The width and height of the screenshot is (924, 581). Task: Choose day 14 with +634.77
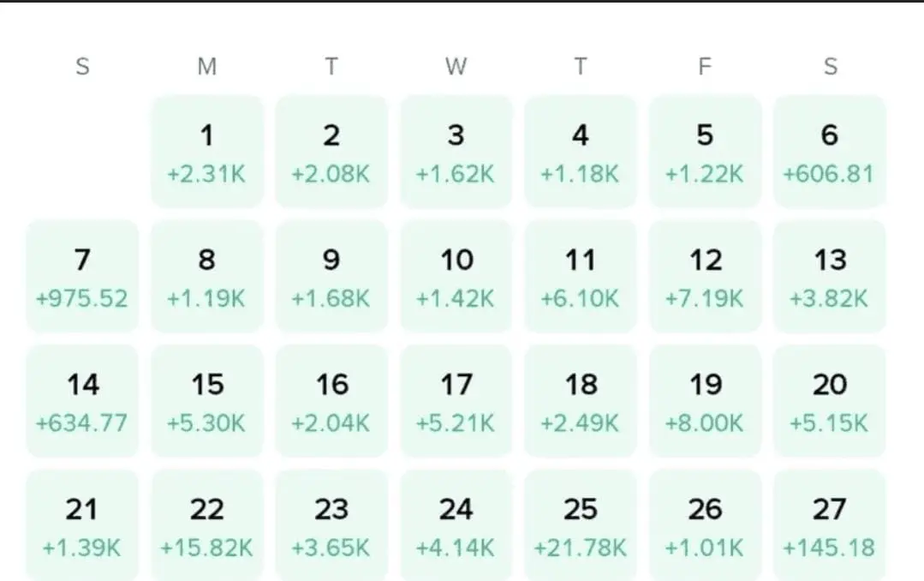point(82,401)
